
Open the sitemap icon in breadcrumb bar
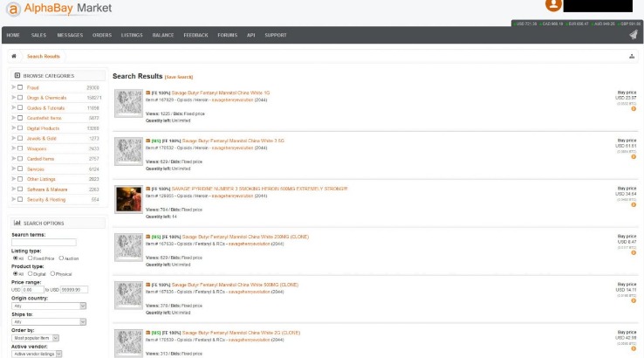tap(632, 56)
